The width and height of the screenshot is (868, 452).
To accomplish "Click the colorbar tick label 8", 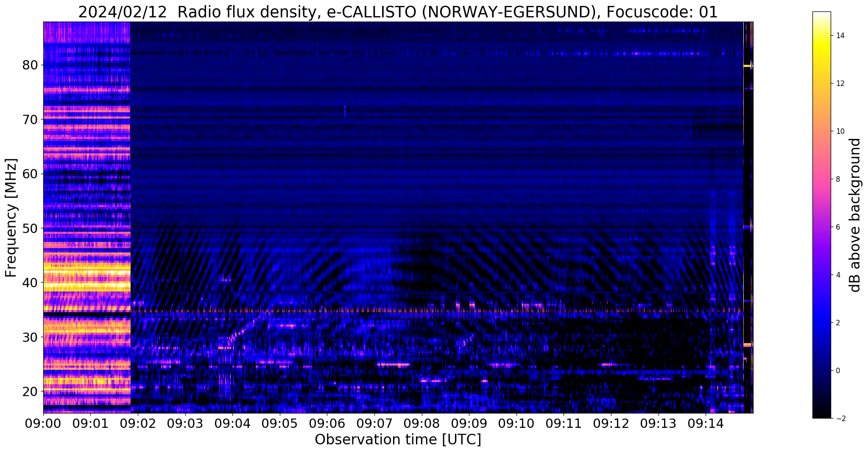I will 837,179.
